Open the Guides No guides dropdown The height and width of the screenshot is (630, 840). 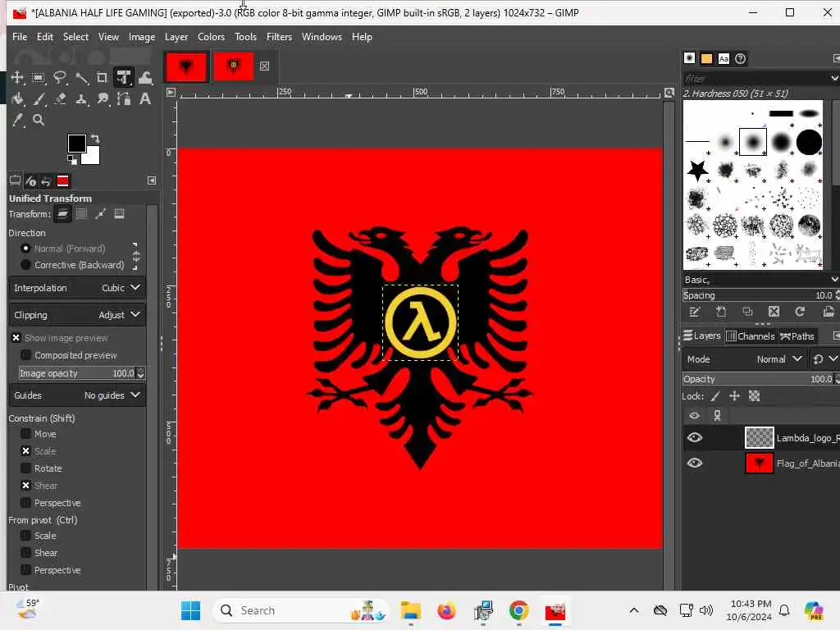(x=77, y=395)
